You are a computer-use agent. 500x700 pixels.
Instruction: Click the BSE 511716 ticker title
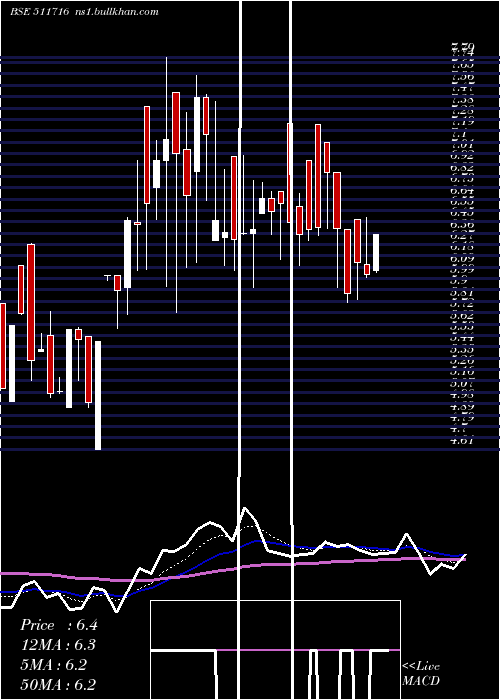tap(39, 12)
